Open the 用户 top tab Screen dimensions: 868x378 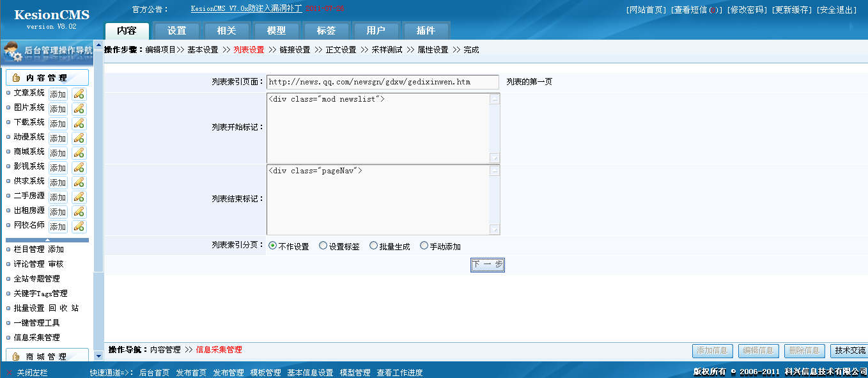coord(376,31)
